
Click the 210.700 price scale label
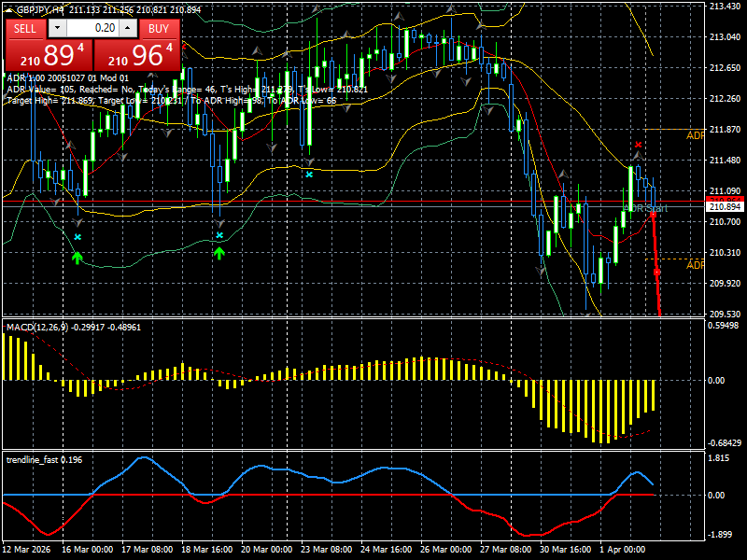pos(726,221)
